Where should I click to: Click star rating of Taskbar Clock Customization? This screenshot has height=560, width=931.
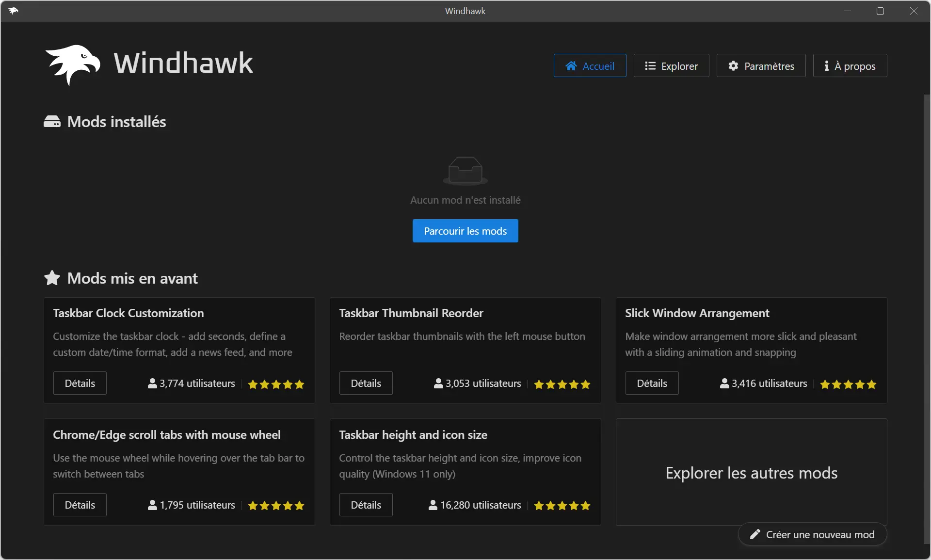pos(276,384)
